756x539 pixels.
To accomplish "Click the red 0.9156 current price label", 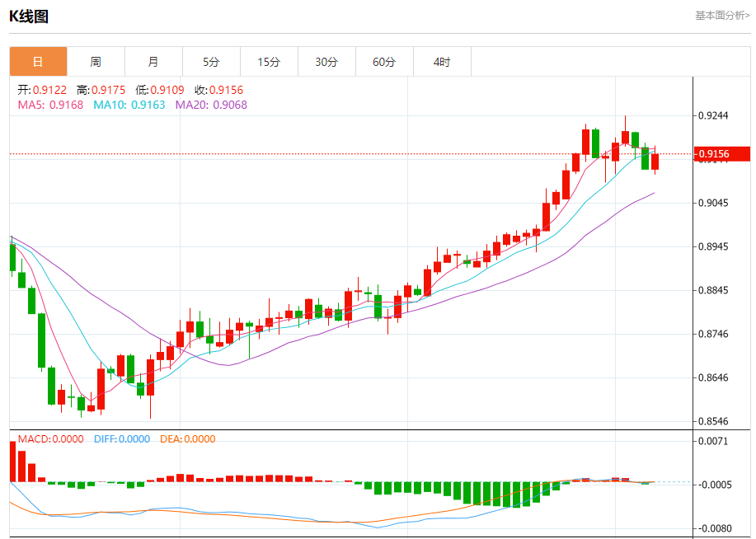I will [721, 154].
